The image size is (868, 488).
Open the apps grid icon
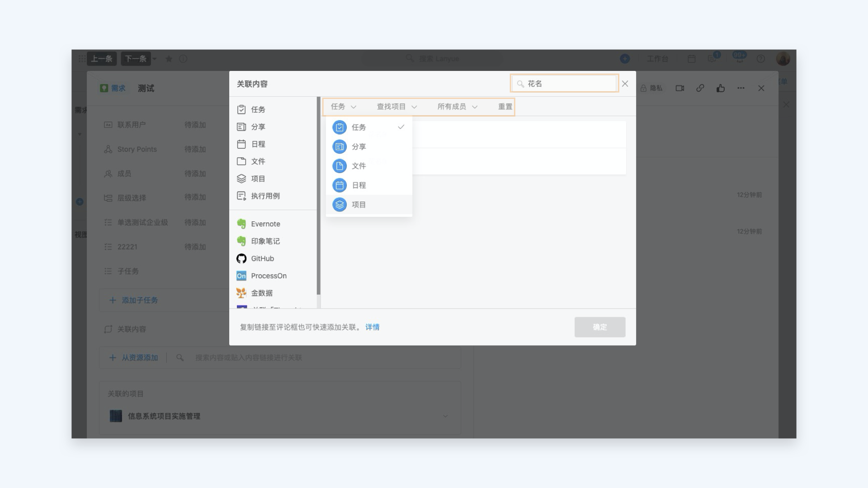tap(82, 59)
